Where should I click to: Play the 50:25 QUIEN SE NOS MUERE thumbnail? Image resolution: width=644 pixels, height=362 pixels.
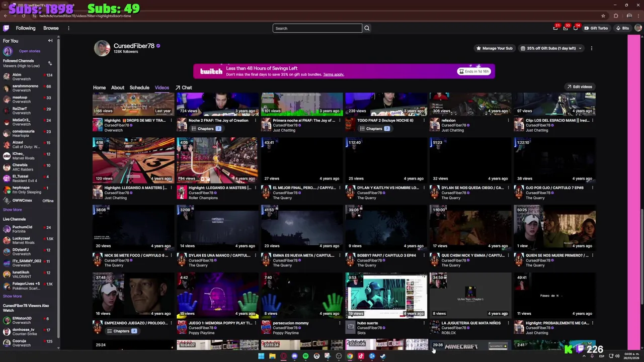click(554, 227)
